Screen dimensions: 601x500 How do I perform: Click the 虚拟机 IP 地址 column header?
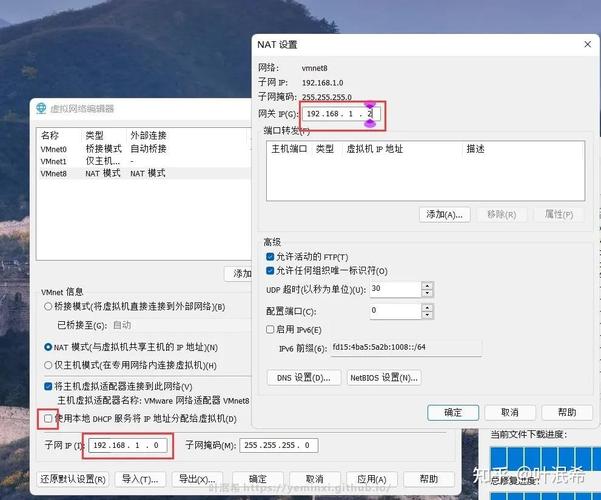click(402, 149)
